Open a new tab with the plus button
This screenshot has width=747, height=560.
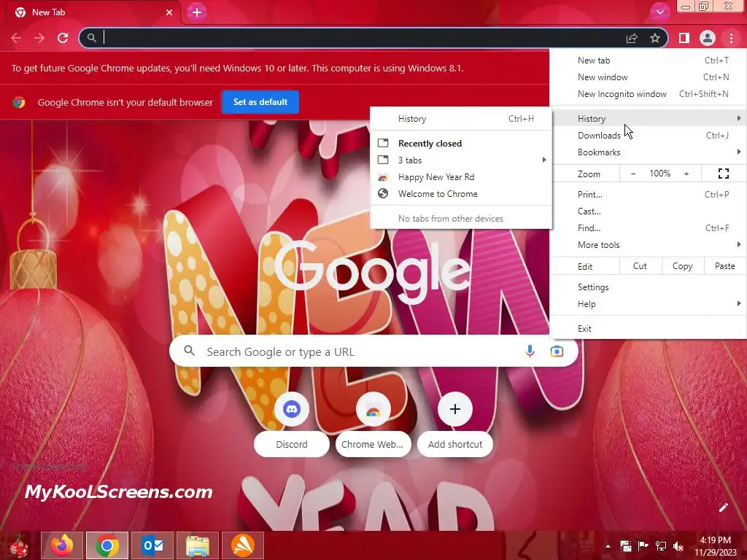[197, 12]
